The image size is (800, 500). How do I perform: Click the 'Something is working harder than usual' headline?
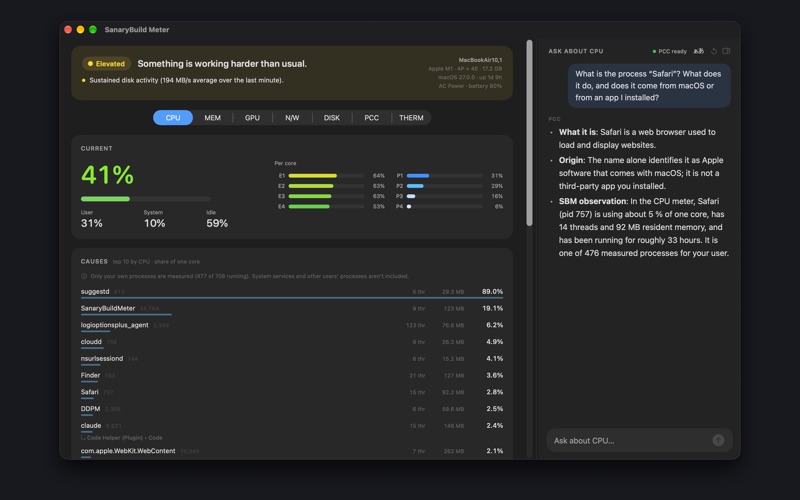click(222, 64)
